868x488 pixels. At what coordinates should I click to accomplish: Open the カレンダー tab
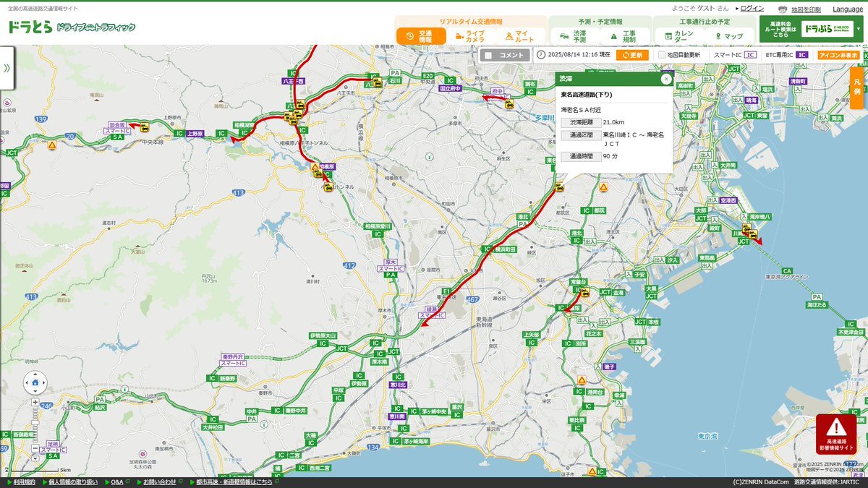[x=678, y=36]
